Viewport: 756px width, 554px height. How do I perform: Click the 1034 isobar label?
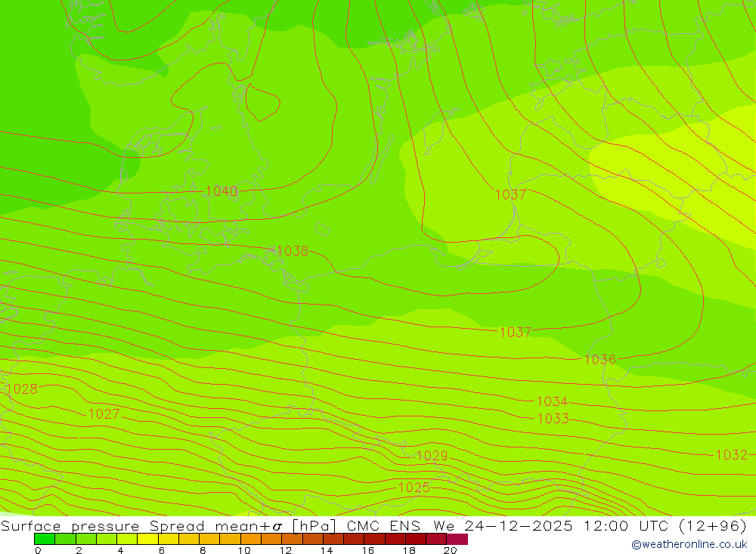click(x=552, y=401)
